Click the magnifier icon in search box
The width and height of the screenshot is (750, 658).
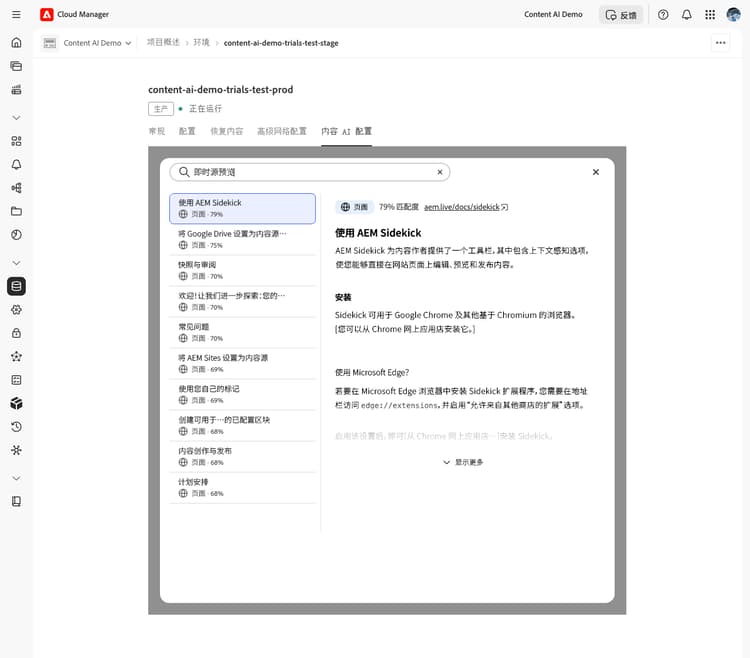(184, 172)
